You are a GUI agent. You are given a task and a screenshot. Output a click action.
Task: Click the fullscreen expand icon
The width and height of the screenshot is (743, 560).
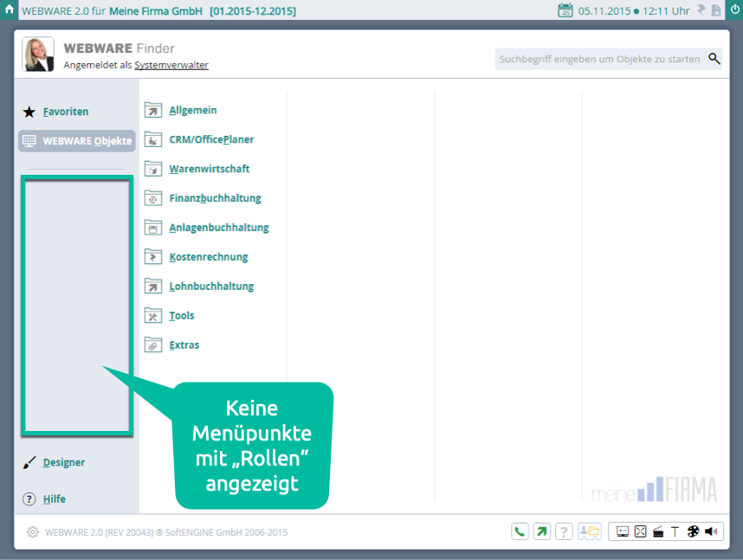click(x=640, y=531)
